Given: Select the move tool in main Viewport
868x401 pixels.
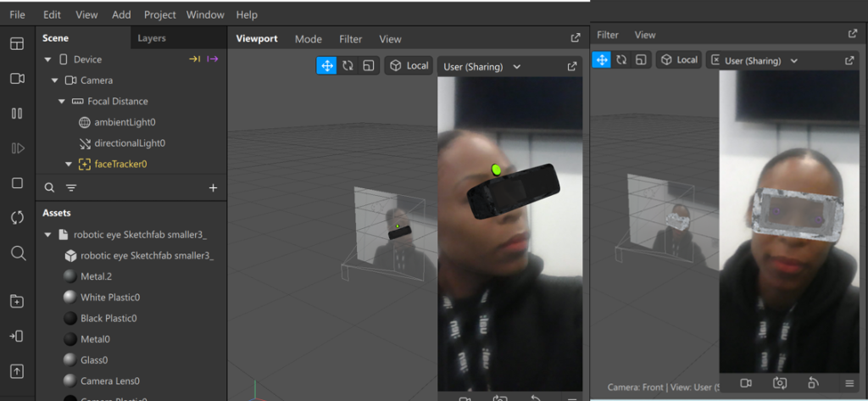Looking at the screenshot, I should click(x=327, y=65).
